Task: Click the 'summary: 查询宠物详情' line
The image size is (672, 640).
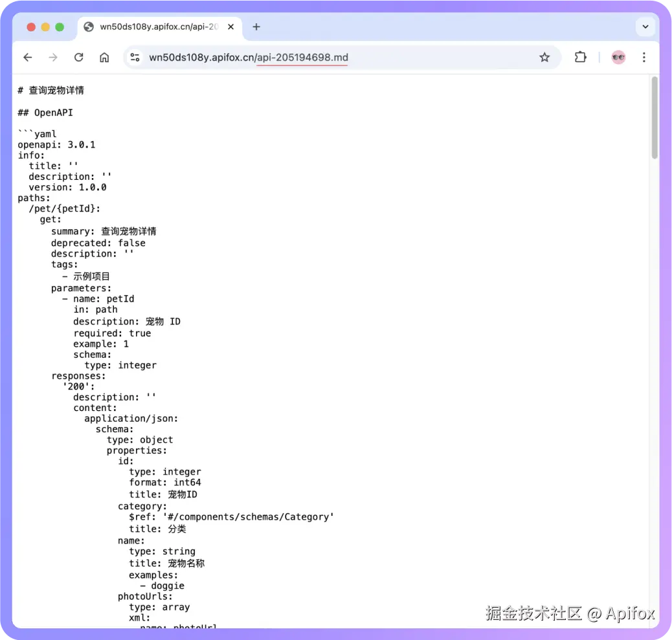Action: 104,231
